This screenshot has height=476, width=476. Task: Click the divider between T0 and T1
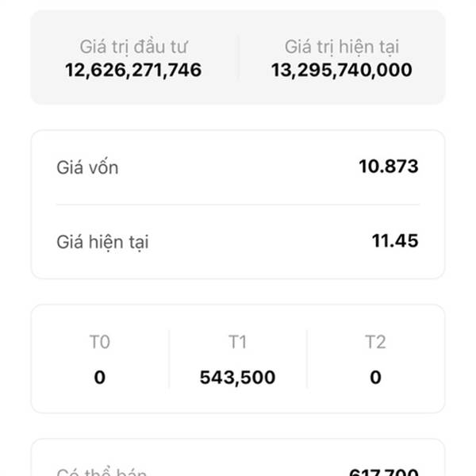169,359
